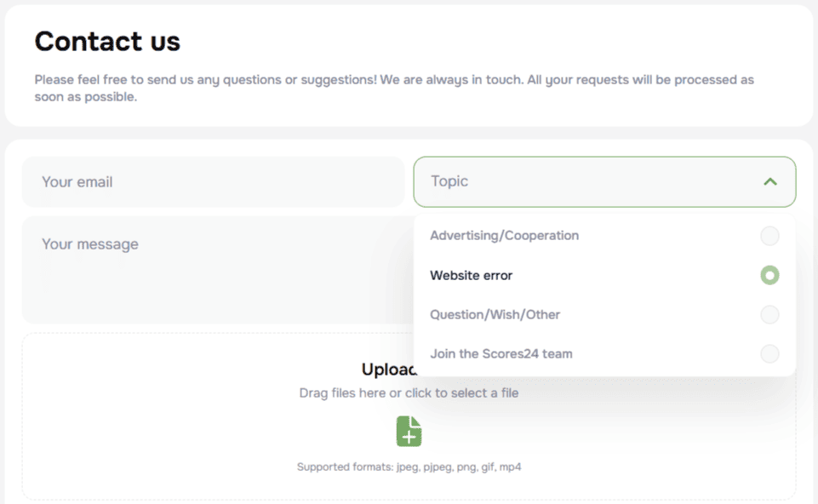Click the Topic dropdown field label
The image size is (818, 504).
449,181
